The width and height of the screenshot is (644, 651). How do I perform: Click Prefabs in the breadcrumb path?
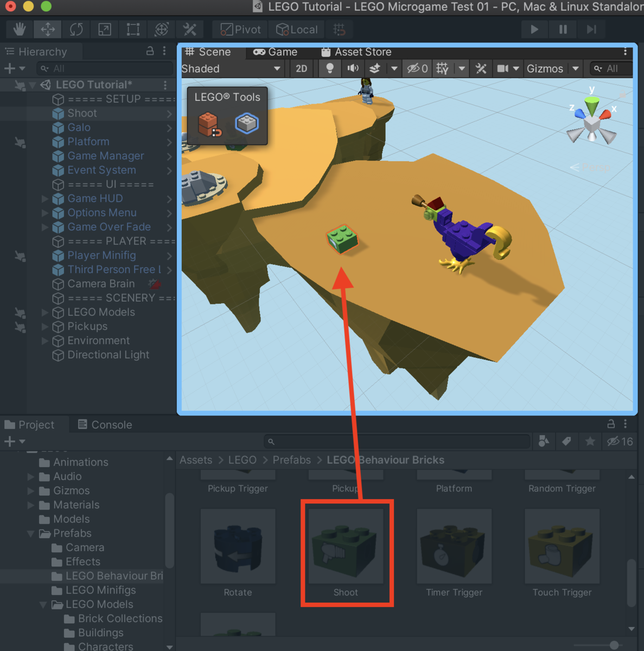(x=292, y=459)
